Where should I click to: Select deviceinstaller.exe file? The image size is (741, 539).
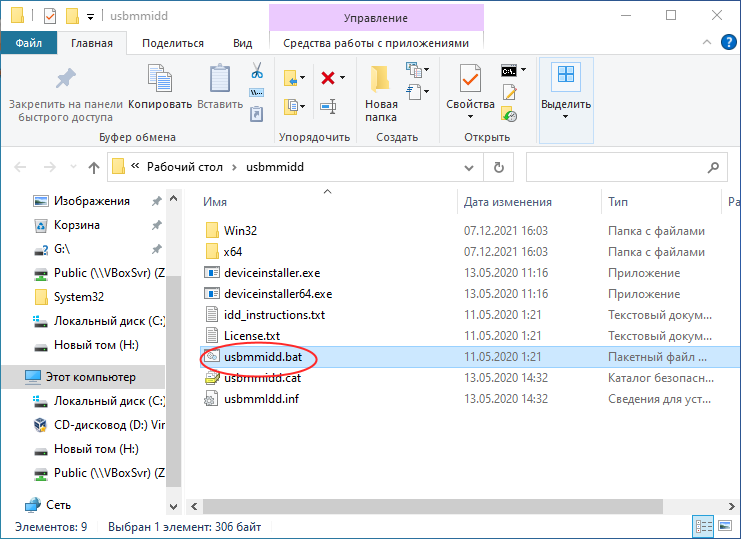click(x=272, y=273)
